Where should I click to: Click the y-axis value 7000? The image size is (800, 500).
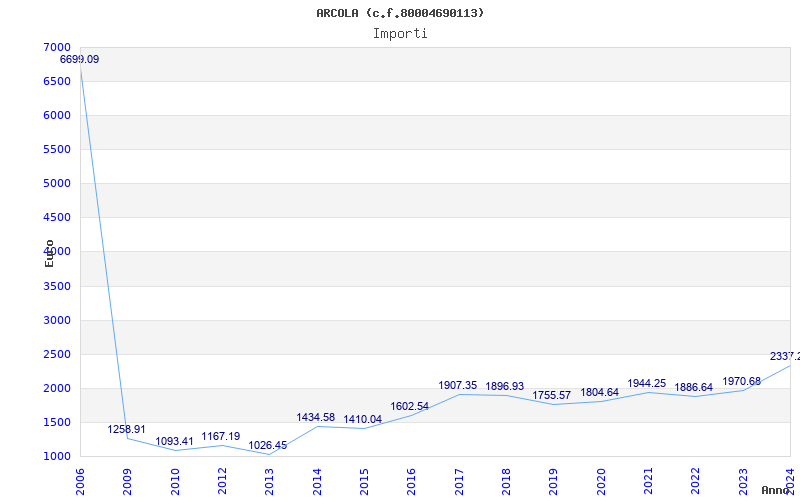[57, 47]
